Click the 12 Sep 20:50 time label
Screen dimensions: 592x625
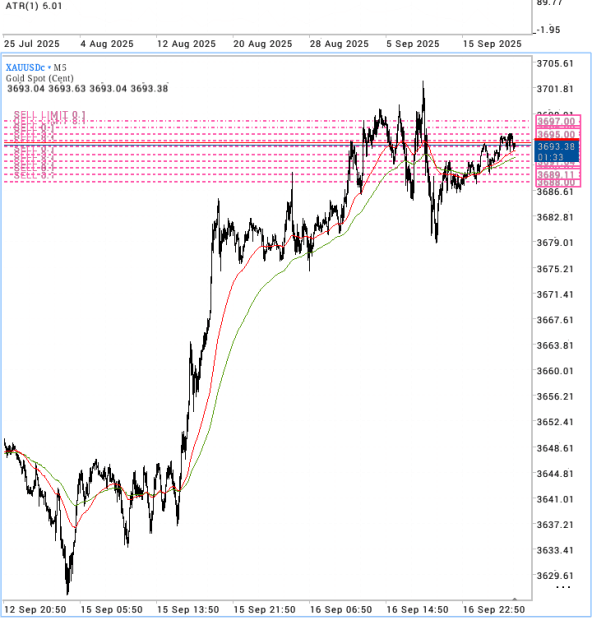[35, 610]
